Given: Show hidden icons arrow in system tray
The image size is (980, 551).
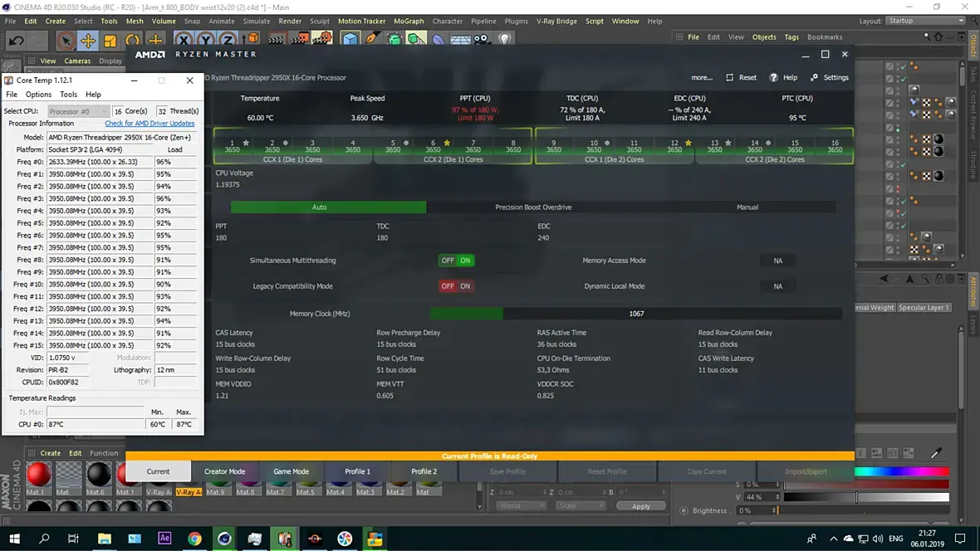Looking at the screenshot, I should click(833, 539).
